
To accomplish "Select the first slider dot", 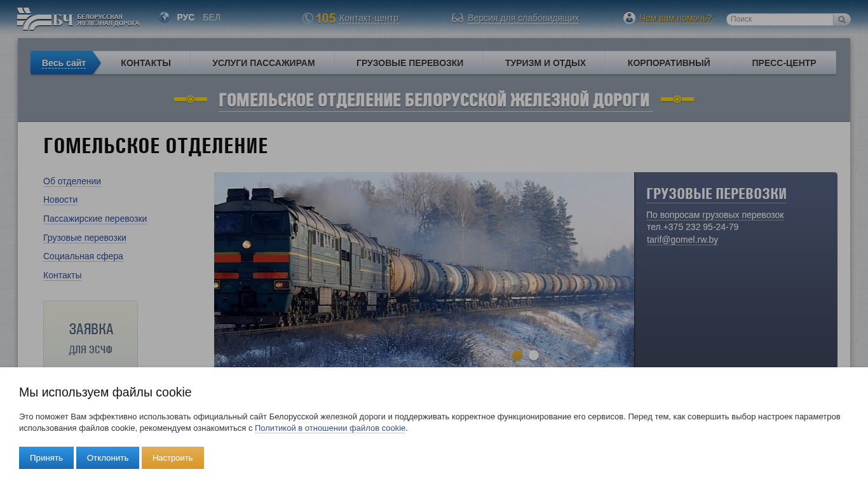I will 517,355.
